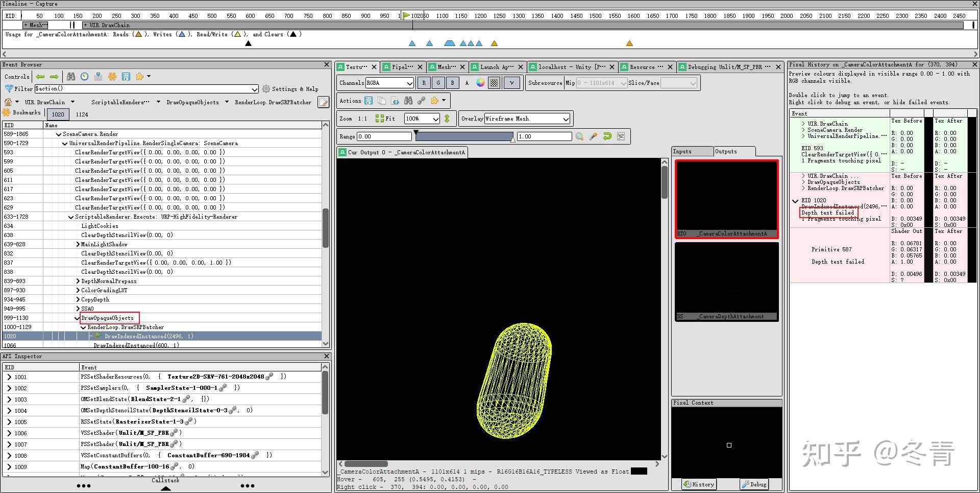Open shader source file icon in Actions

[x=395, y=101]
